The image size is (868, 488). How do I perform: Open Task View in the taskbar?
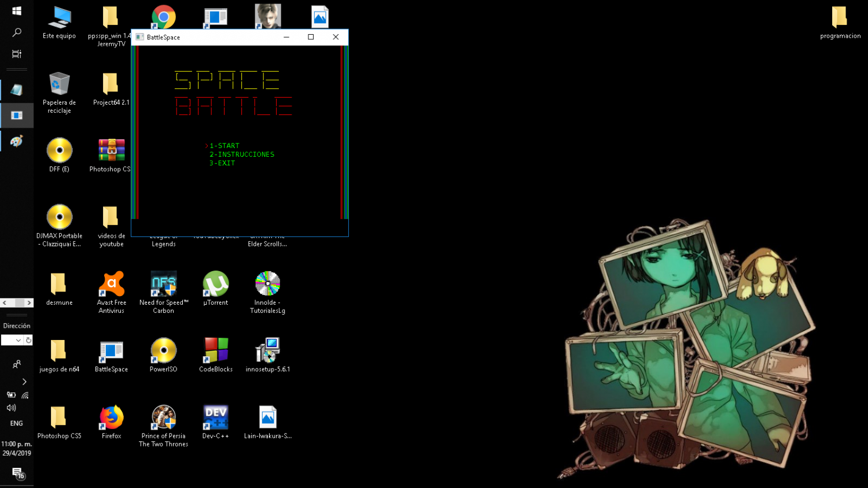(x=17, y=54)
